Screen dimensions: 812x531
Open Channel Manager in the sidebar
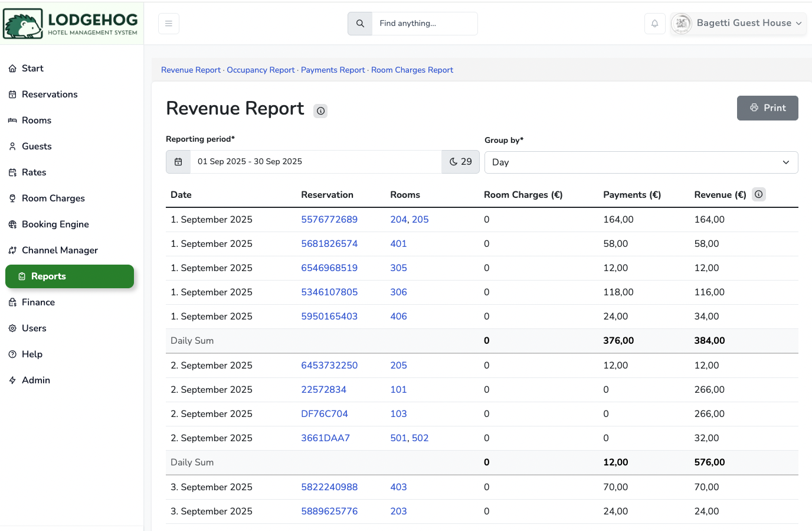(60, 250)
